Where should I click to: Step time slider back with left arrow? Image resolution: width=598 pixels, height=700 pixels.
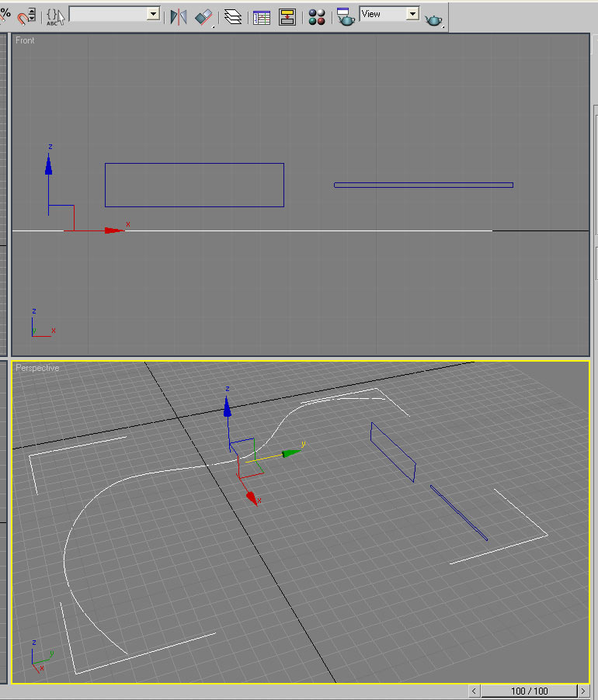point(474,691)
